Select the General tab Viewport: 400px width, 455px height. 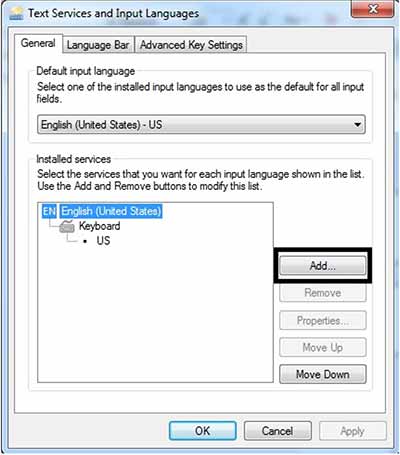38,43
